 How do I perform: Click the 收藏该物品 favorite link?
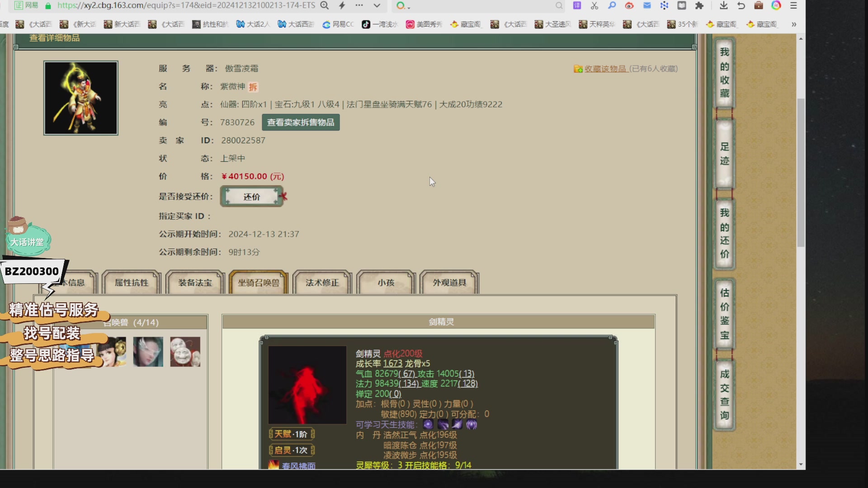click(x=605, y=69)
